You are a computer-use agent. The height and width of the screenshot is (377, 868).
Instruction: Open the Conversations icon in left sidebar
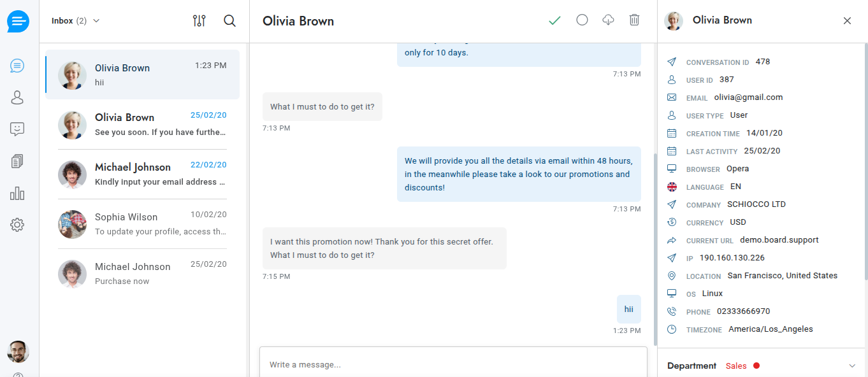click(18, 66)
